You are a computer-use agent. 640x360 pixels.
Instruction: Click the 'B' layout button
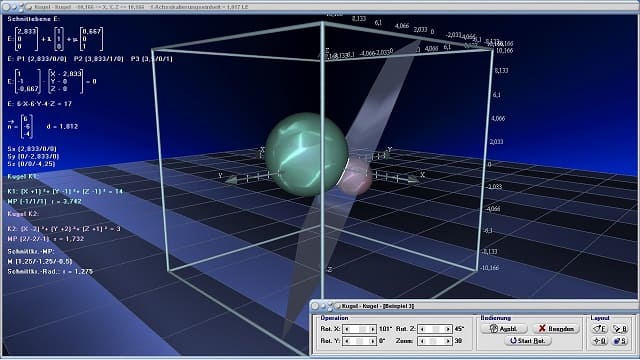620,329
